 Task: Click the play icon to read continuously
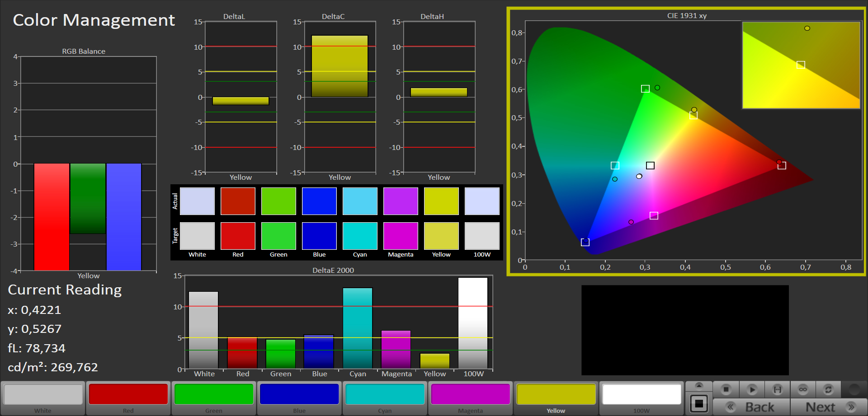click(x=752, y=389)
